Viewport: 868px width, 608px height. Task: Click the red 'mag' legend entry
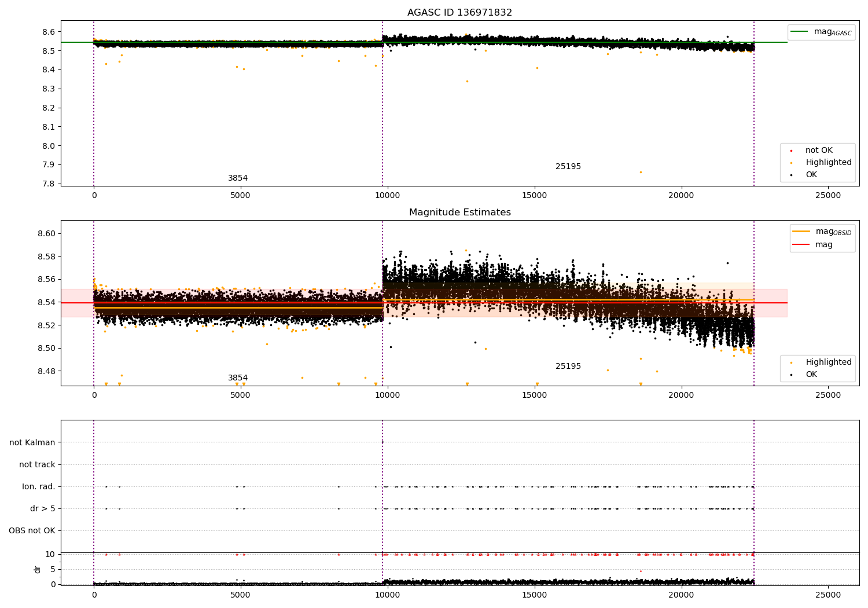click(813, 244)
